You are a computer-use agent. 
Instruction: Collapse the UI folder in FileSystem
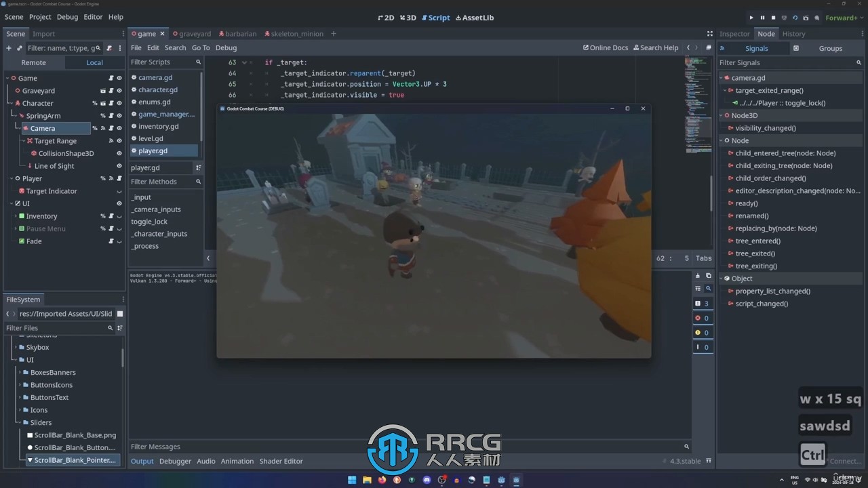(x=14, y=360)
